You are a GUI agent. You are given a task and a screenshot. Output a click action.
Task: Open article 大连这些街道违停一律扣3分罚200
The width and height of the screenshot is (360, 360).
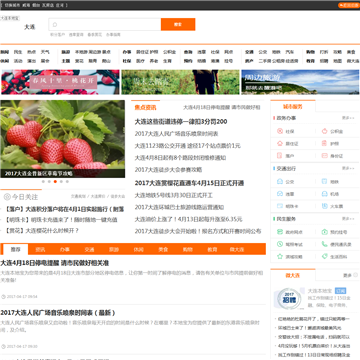tap(181, 122)
